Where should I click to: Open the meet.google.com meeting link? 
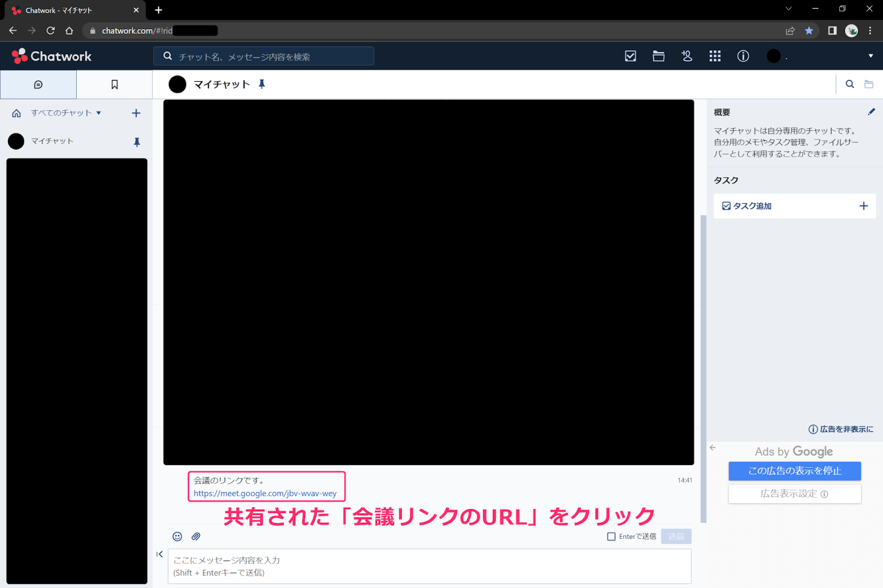click(x=265, y=494)
